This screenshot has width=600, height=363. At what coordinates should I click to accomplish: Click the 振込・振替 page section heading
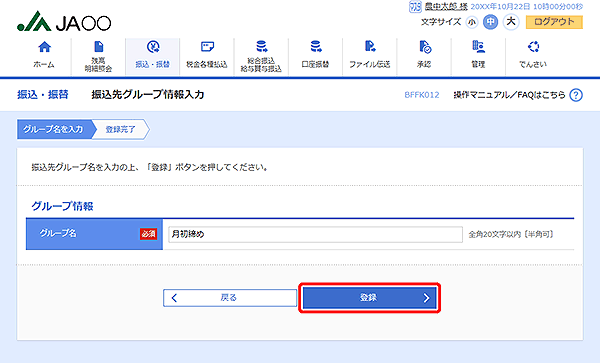[43, 94]
